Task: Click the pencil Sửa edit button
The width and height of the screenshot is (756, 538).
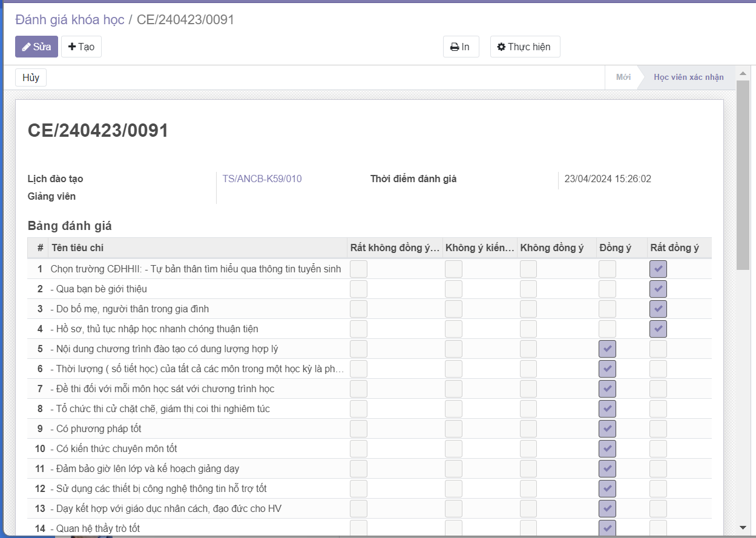Action: [36, 47]
